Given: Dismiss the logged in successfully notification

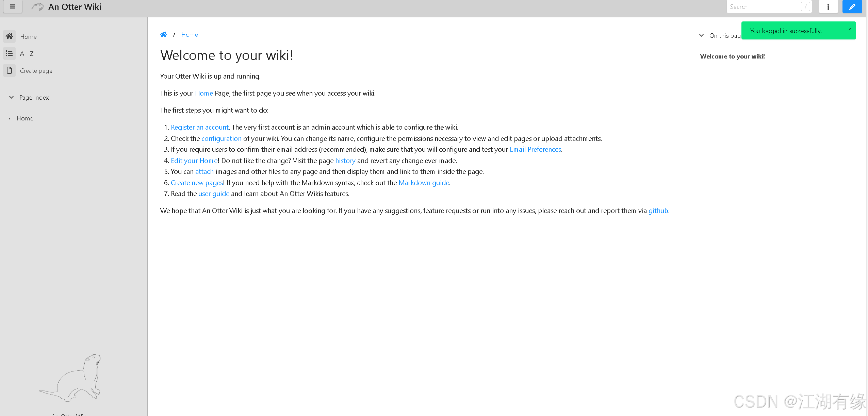Looking at the screenshot, I should click(x=850, y=29).
